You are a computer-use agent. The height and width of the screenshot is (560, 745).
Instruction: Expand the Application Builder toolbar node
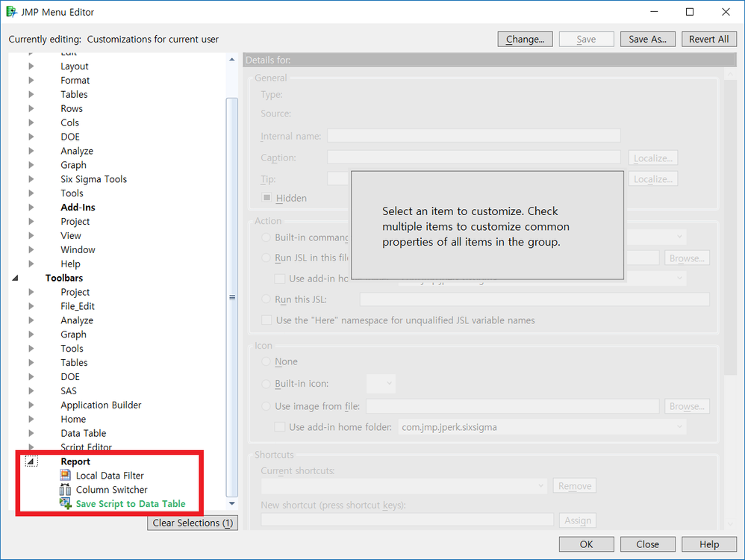tap(31, 405)
